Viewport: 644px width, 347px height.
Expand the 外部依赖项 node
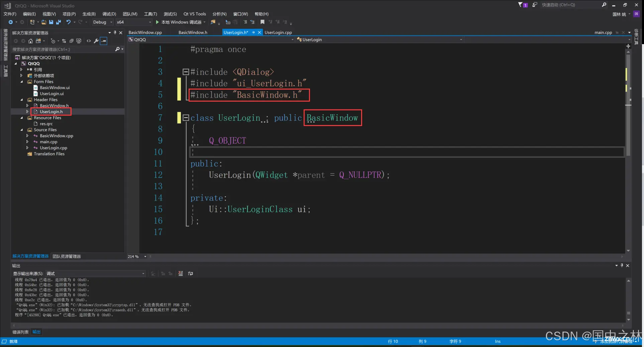coord(21,76)
